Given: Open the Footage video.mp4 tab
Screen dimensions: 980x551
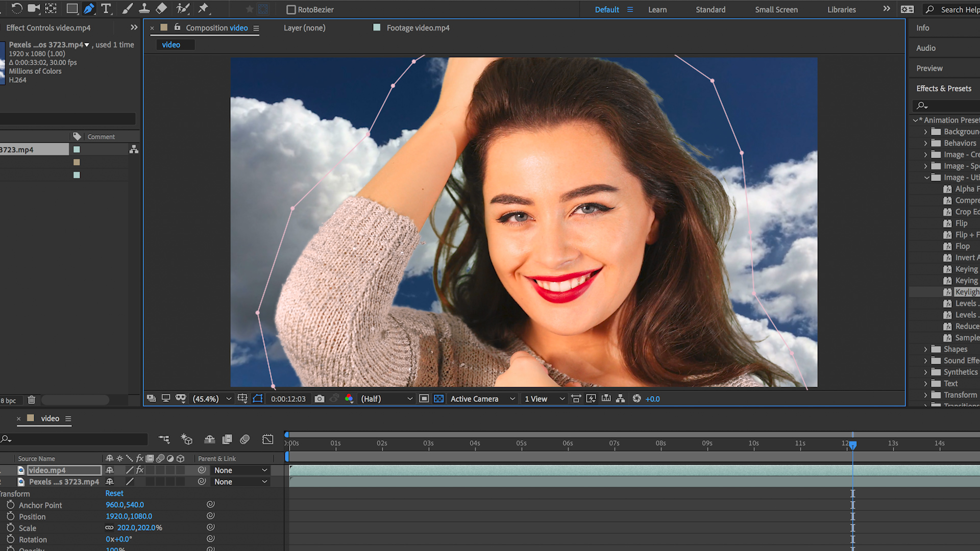Looking at the screenshot, I should click(418, 28).
